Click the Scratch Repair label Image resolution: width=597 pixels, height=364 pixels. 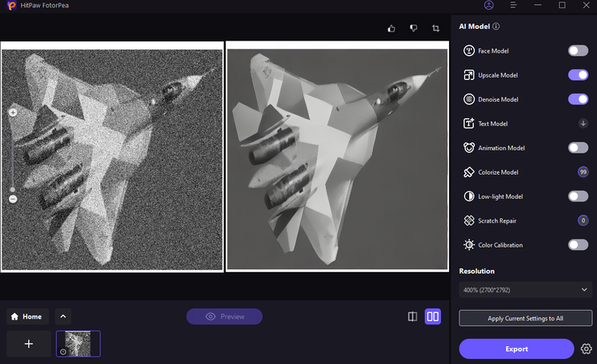point(497,221)
